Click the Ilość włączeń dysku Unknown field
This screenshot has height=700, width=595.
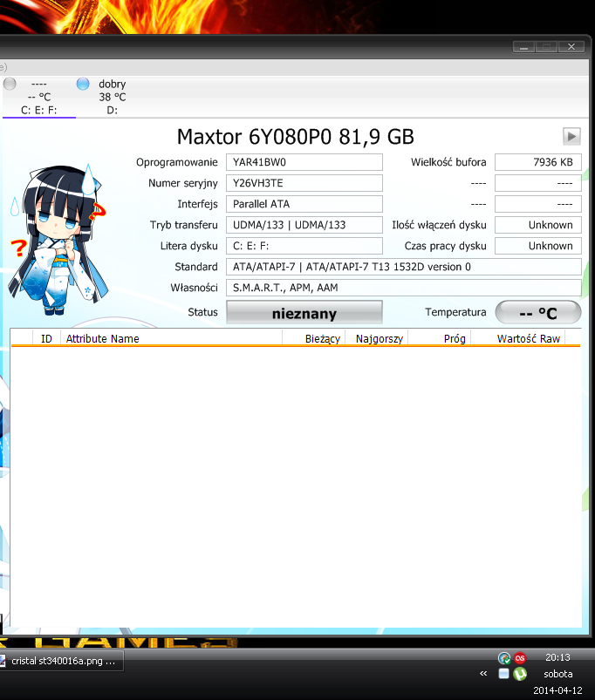coord(537,225)
